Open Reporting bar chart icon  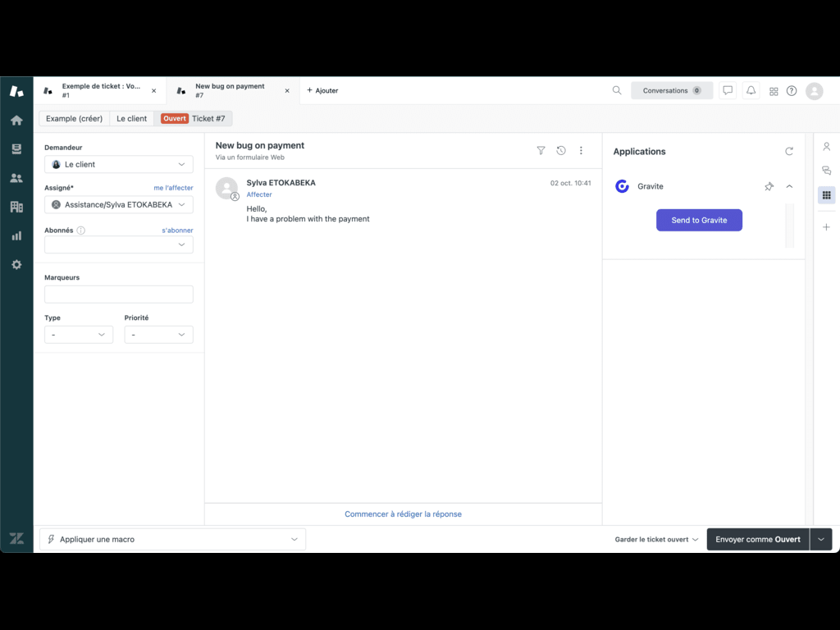pos(16,235)
